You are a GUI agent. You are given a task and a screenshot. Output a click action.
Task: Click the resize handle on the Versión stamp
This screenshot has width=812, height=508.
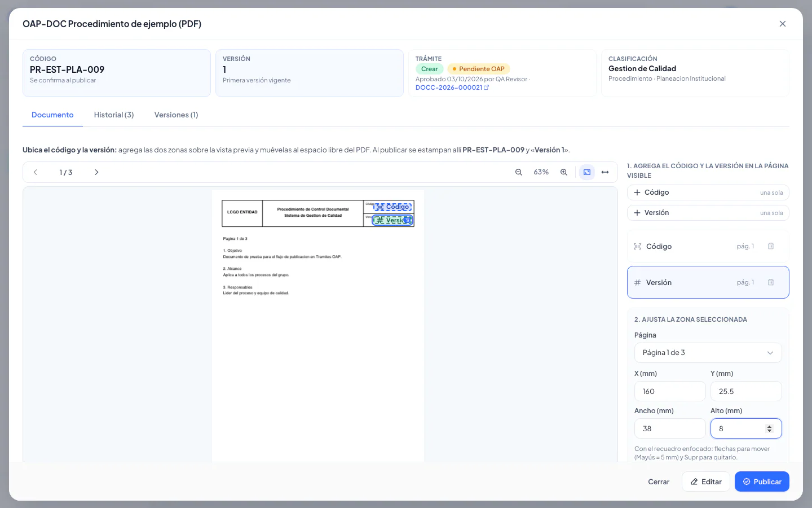click(408, 220)
